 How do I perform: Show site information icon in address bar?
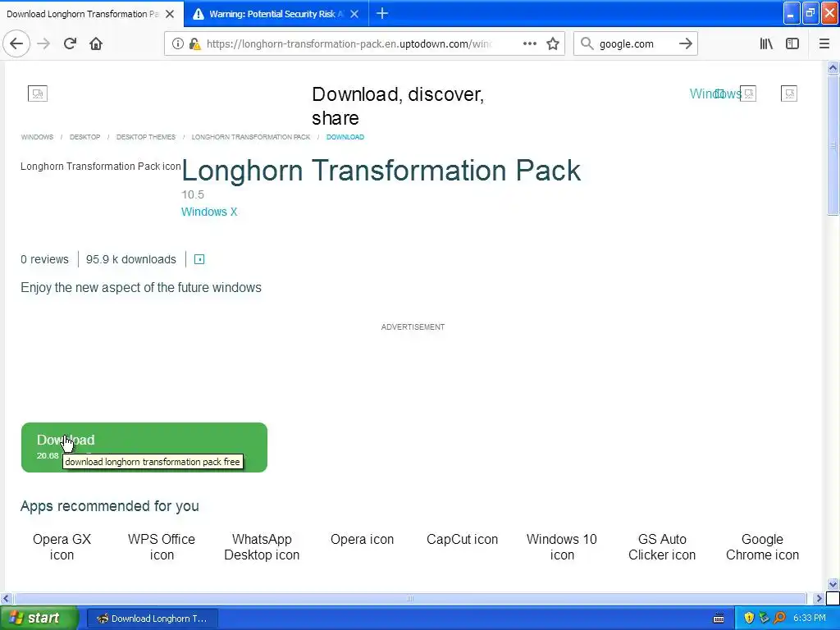pos(177,43)
